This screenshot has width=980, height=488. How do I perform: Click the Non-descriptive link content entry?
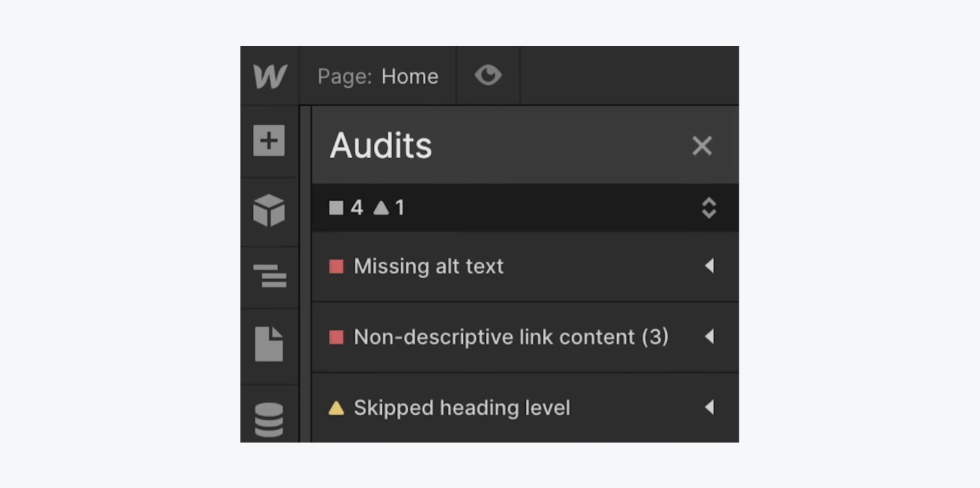click(x=511, y=337)
